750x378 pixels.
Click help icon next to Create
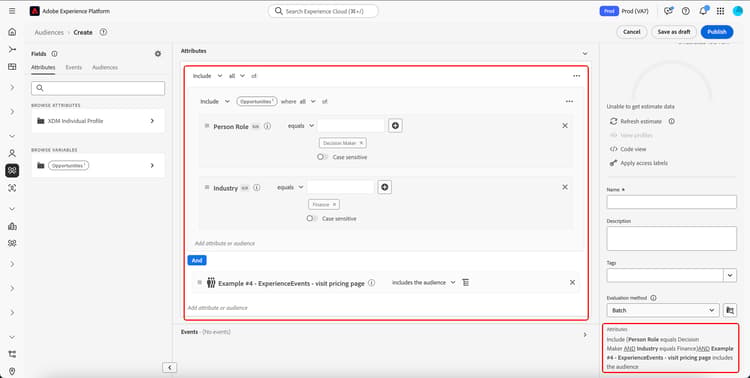coord(103,32)
